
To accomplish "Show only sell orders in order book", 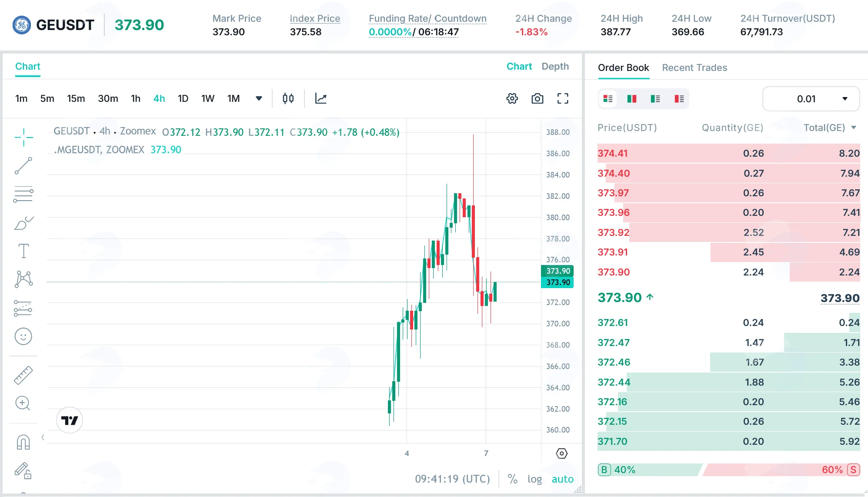I will click(679, 99).
